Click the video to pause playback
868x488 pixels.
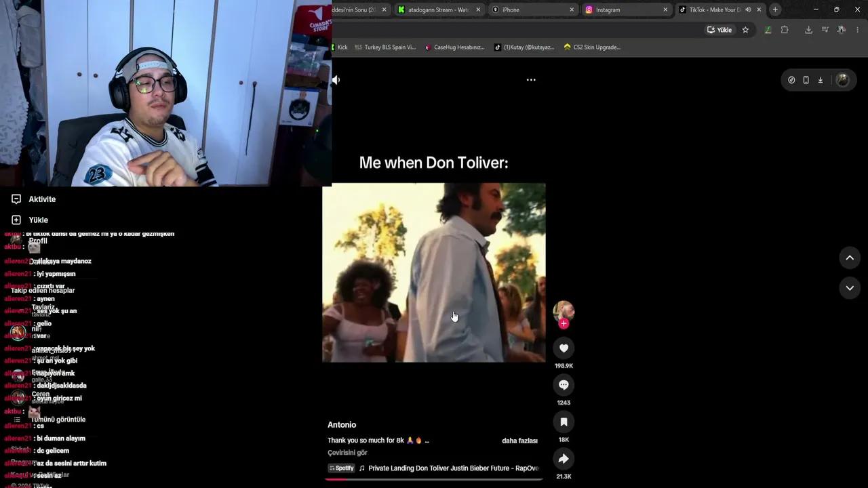tap(434, 272)
